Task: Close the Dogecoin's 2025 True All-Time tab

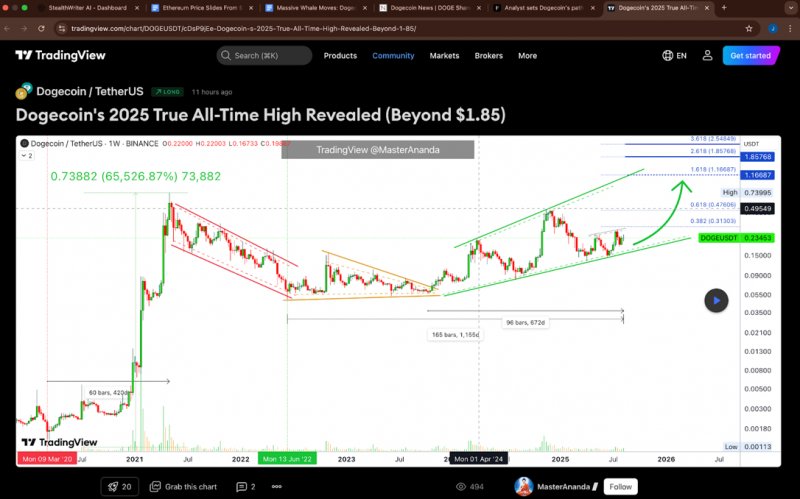Action: point(707,8)
